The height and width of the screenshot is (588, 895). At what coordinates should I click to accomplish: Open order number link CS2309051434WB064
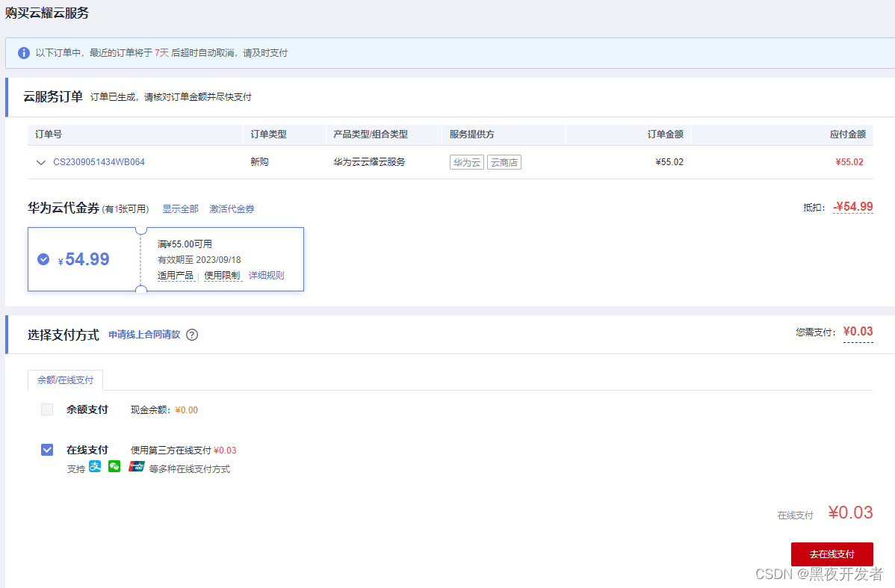point(99,162)
